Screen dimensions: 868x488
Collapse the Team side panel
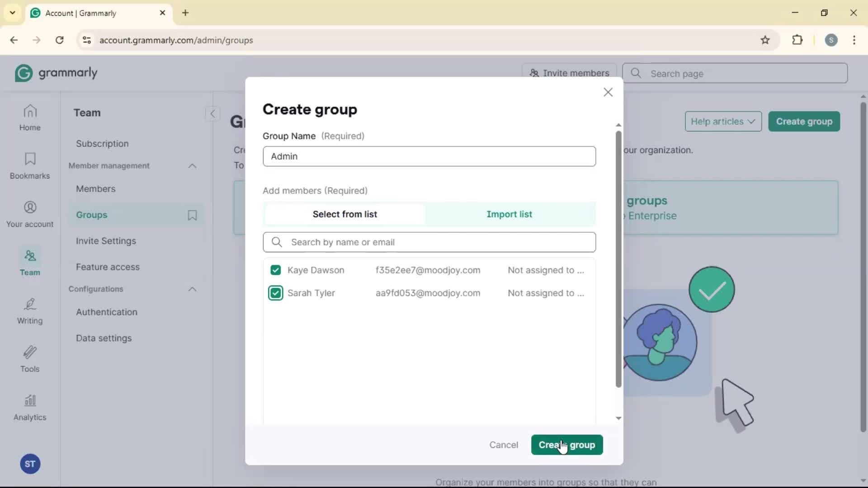click(212, 113)
